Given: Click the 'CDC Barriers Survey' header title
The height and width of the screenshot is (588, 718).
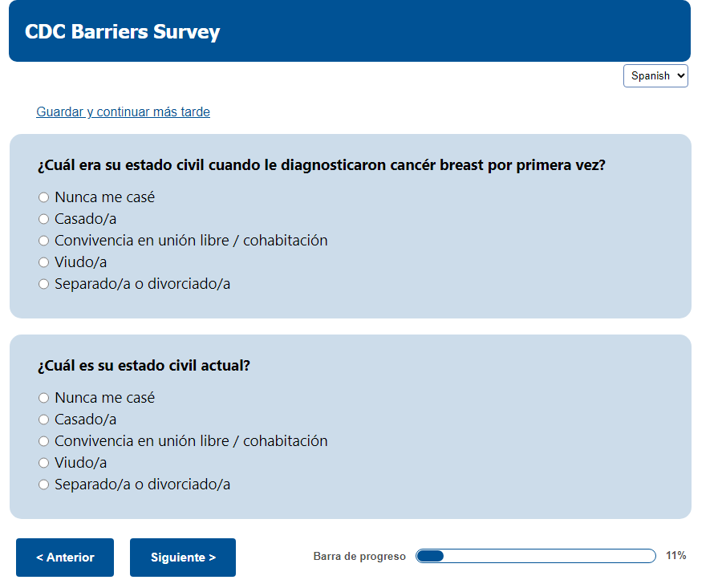Looking at the screenshot, I should 122,32.
